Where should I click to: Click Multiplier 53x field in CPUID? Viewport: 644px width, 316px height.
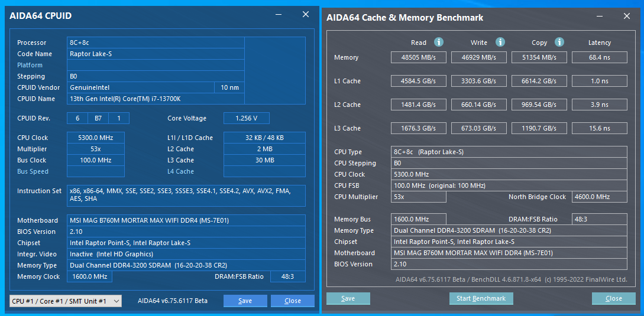click(96, 149)
